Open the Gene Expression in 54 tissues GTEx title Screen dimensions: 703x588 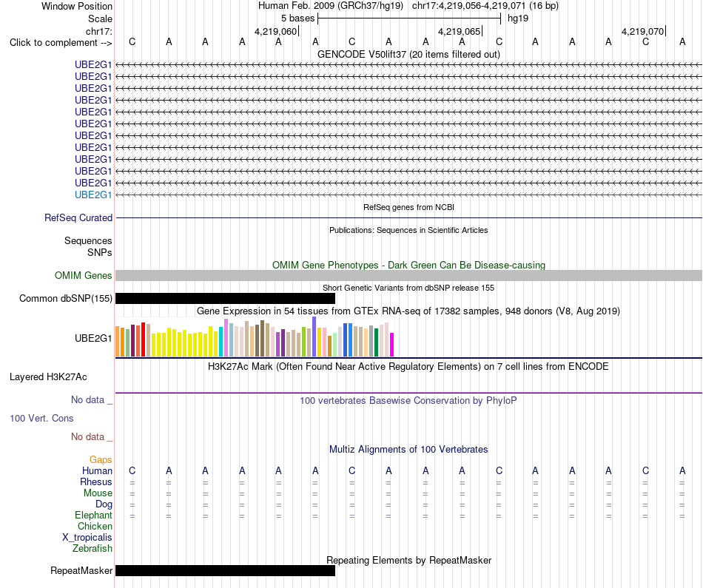pyautogui.click(x=408, y=311)
